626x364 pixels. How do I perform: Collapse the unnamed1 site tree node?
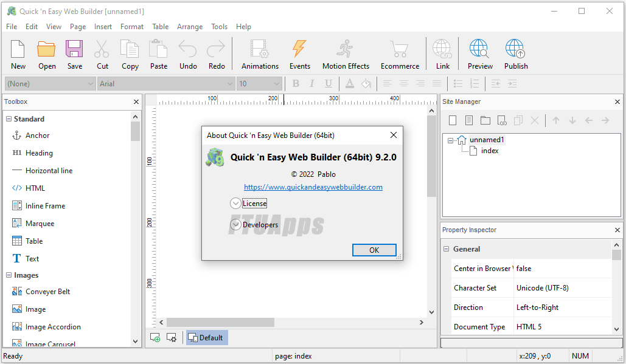[450, 140]
